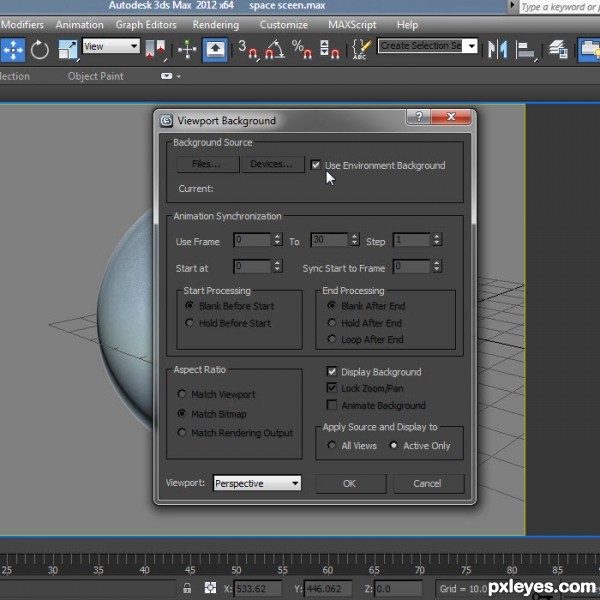Click the Z coordinate field
600x600 pixels.
(398, 588)
